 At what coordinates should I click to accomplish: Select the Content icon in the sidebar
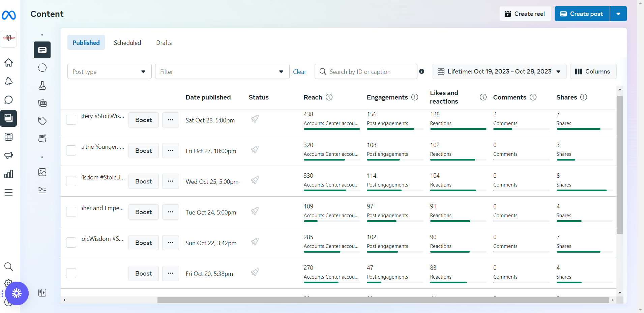tap(8, 118)
